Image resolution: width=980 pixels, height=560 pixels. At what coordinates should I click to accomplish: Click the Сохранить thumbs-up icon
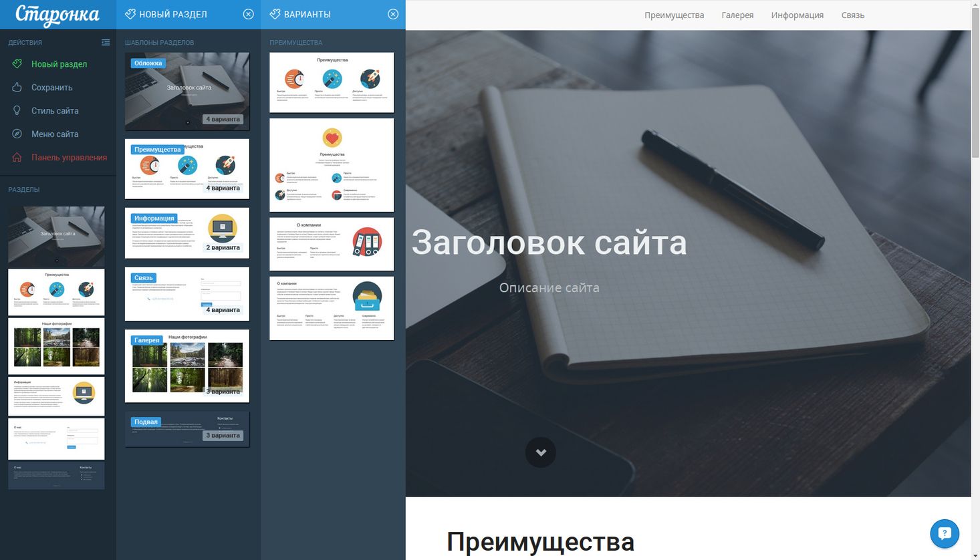[x=17, y=88]
